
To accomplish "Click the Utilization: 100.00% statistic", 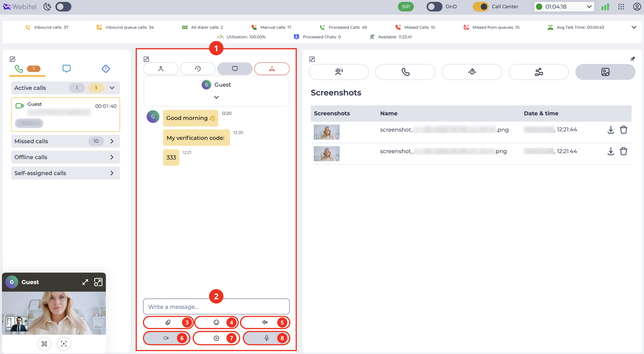I will click(x=241, y=37).
